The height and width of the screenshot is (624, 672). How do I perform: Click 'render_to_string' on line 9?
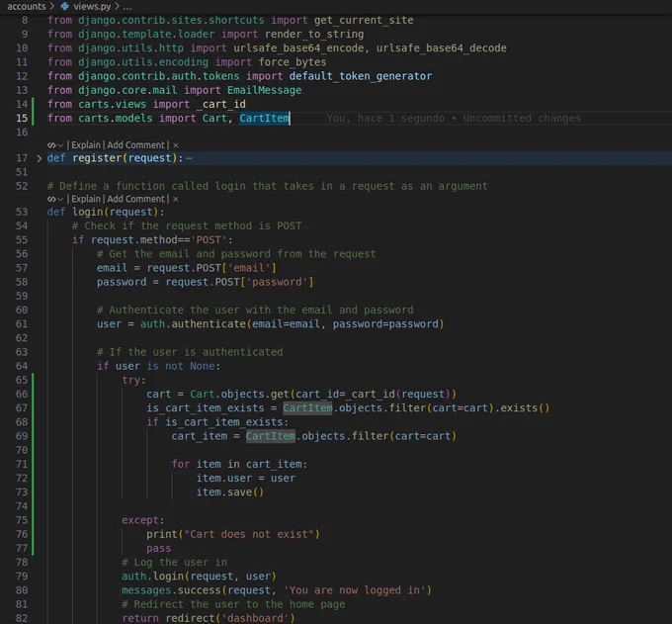pos(314,35)
